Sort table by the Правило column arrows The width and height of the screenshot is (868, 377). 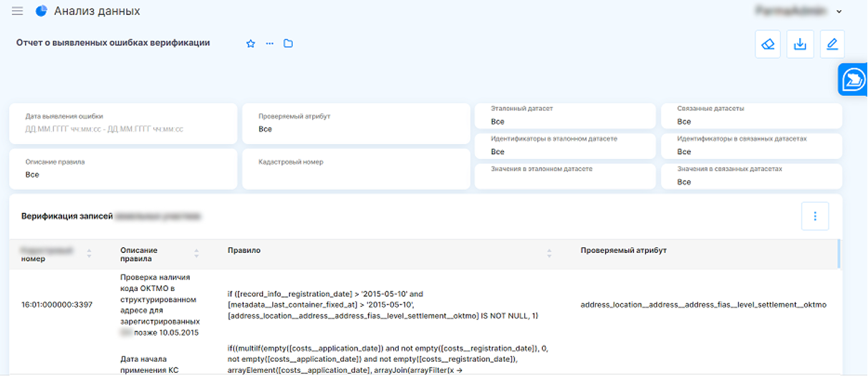[549, 254]
